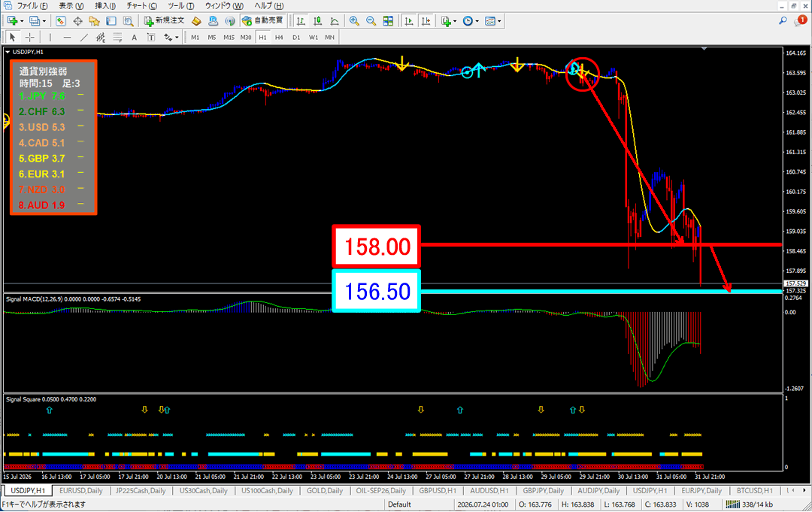Open the notifications bubble icon
This screenshot has width=812, height=512.
point(801,21)
